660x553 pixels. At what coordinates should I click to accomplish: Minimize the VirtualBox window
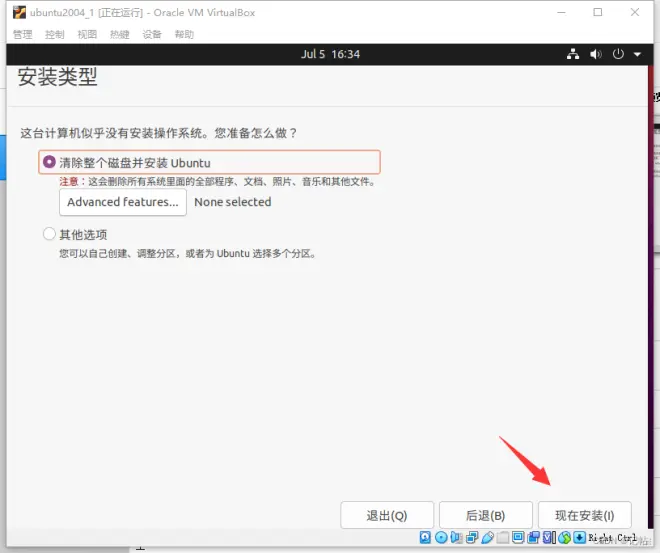(561, 13)
